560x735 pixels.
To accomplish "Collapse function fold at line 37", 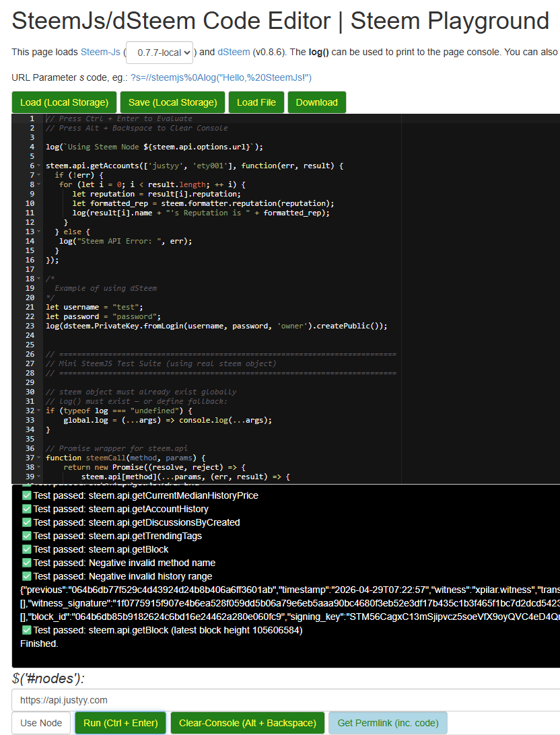I will tap(39, 458).
